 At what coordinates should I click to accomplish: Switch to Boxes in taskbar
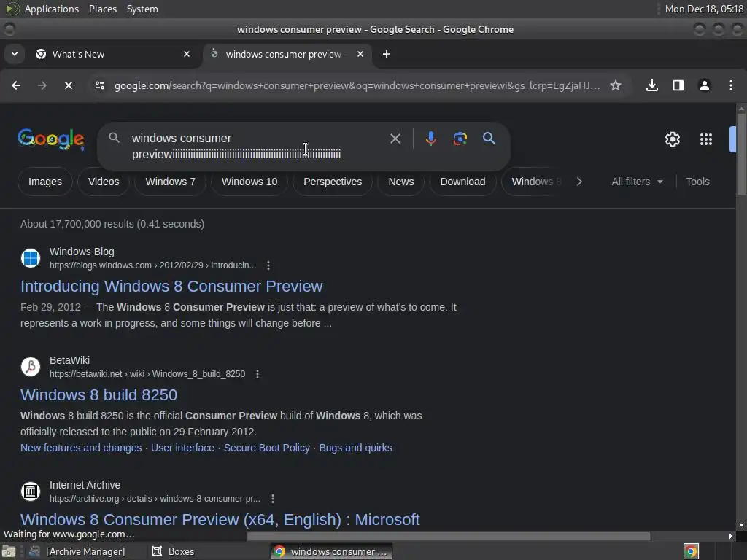click(173, 551)
